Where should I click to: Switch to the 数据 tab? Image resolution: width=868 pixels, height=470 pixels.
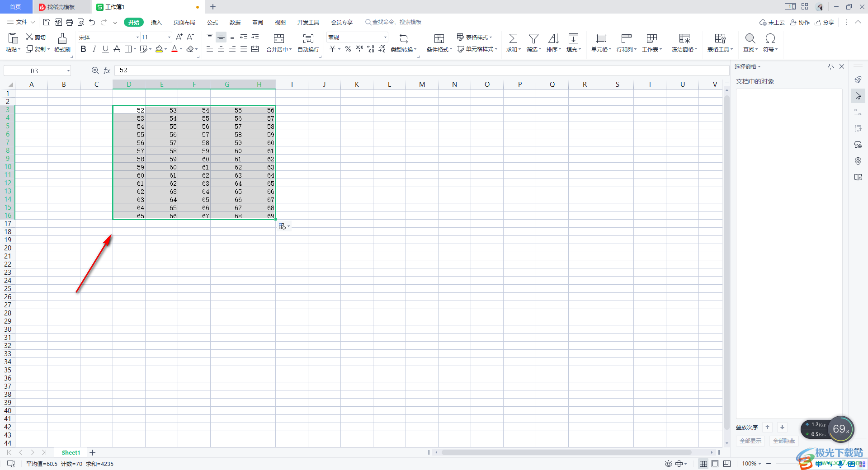(x=235, y=22)
